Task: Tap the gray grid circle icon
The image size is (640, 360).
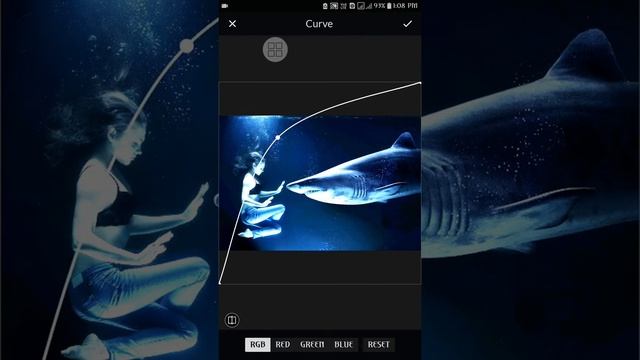Action: coord(275,49)
